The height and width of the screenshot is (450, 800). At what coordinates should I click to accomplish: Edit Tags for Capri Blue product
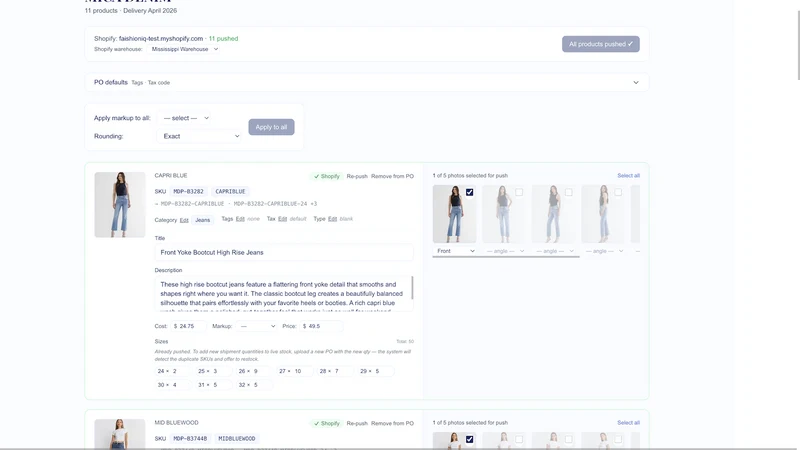click(240, 219)
